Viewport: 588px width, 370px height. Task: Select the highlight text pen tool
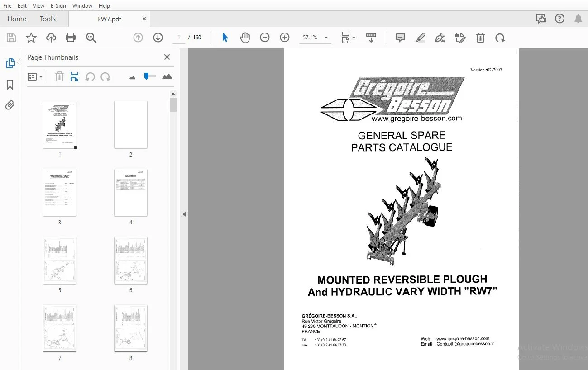[x=421, y=38]
